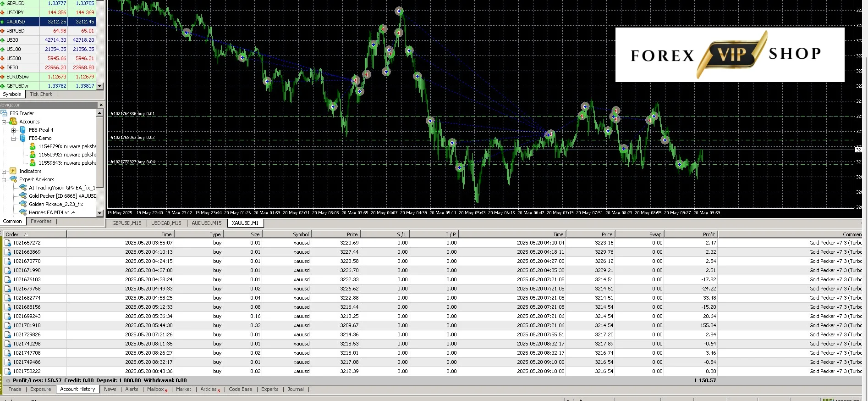868x401 pixels.
Task: Select chart label #1021764336 buy 0.01
Action: coord(132,114)
